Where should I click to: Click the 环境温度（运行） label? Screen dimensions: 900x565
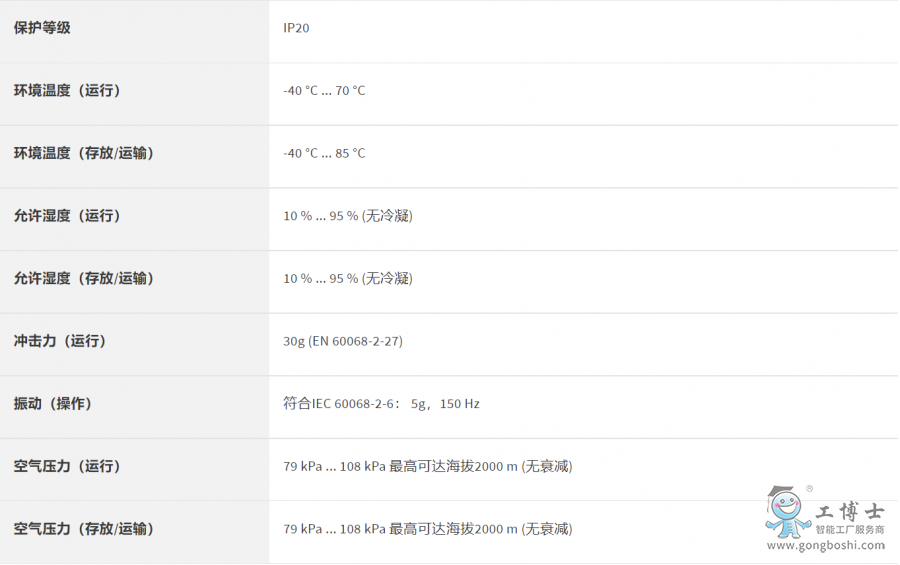[x=67, y=91]
